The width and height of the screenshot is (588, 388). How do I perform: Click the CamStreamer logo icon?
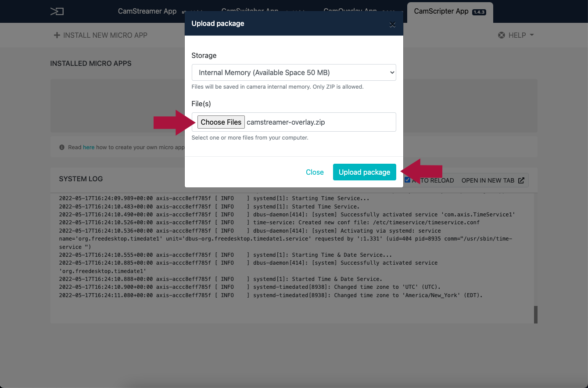pyautogui.click(x=57, y=11)
